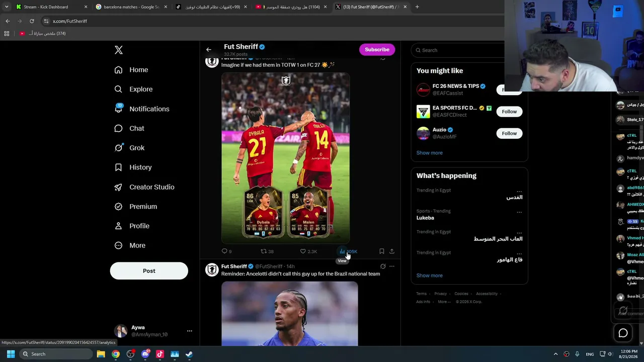Screen dimensions: 644x362
Task: Open more options on the Ancelotti tweet
Action: click(x=392, y=266)
